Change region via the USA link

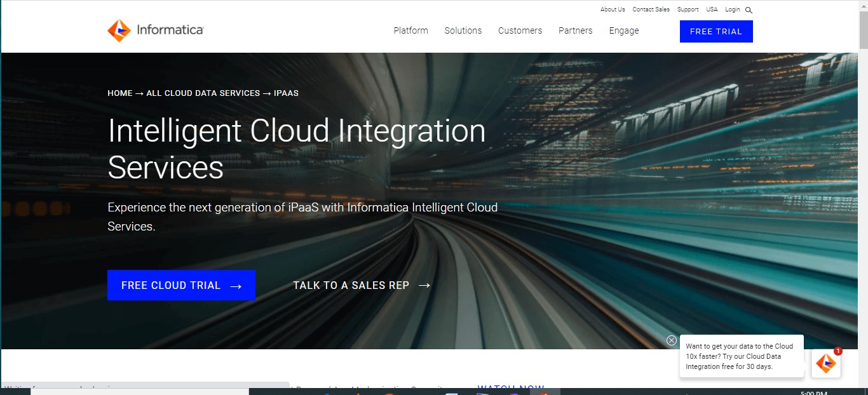coord(712,10)
